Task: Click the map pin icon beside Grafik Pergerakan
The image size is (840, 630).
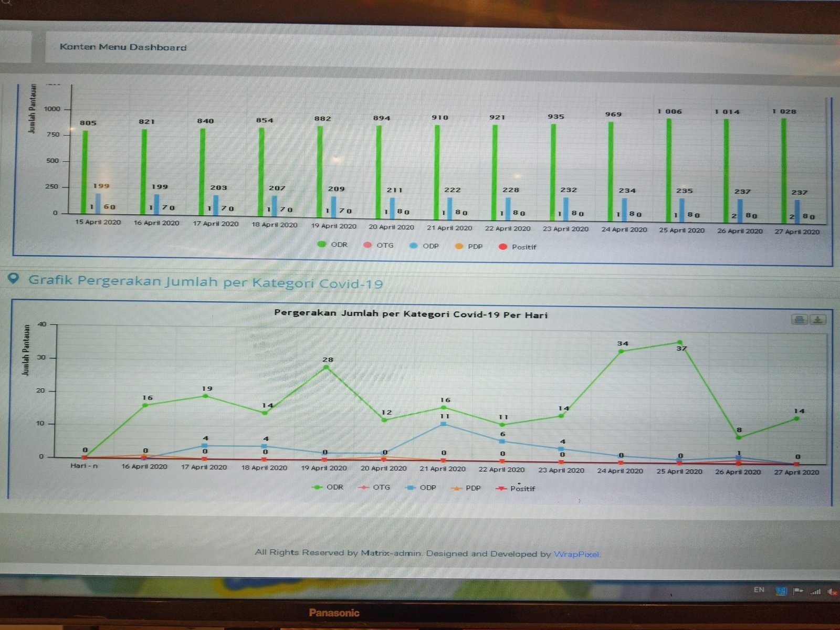Action: pos(14,279)
